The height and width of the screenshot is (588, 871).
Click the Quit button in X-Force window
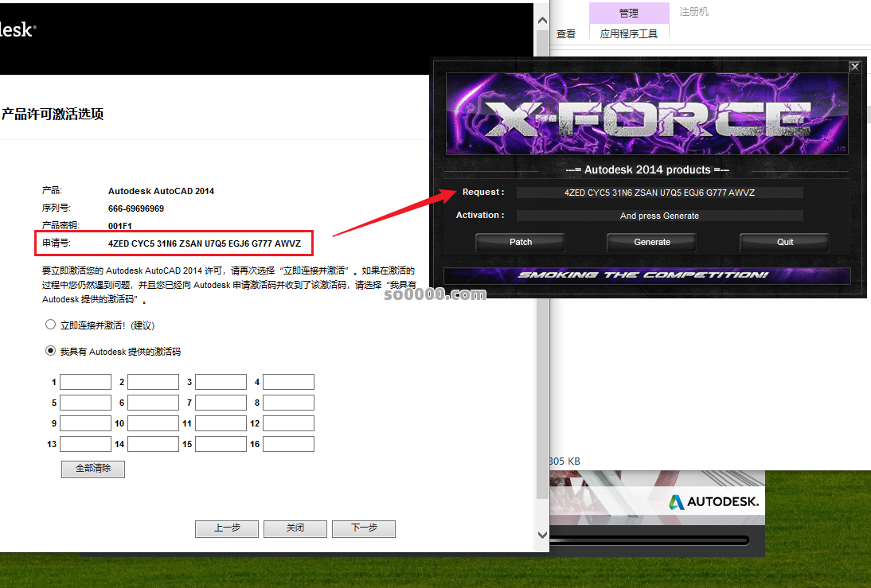pos(784,242)
